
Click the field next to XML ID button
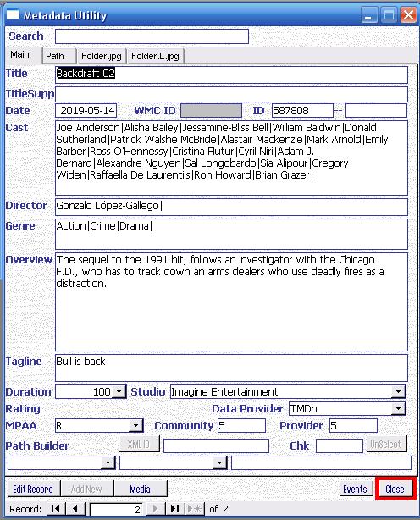pos(216,445)
